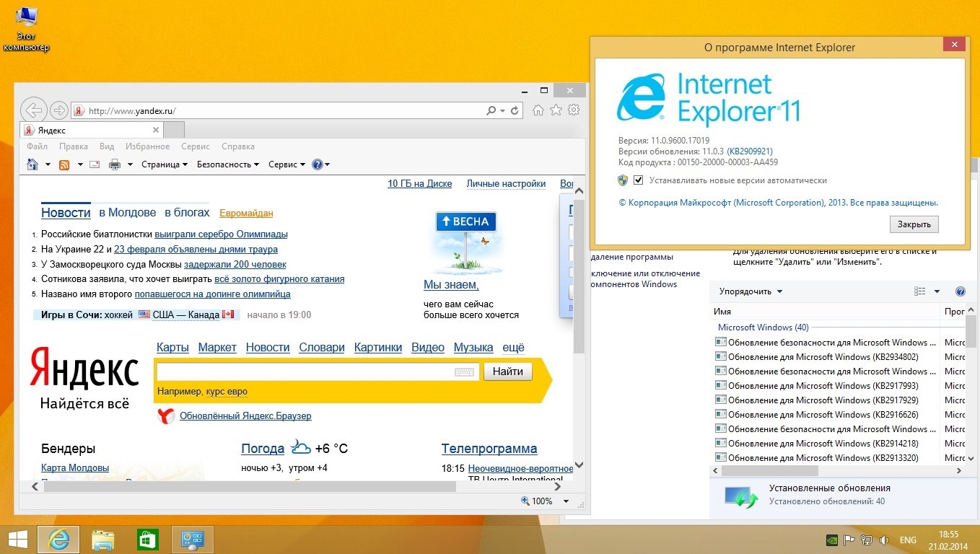Click the RSS feeds icon in command bar
Screen dimensions: 980x554
pos(64,164)
